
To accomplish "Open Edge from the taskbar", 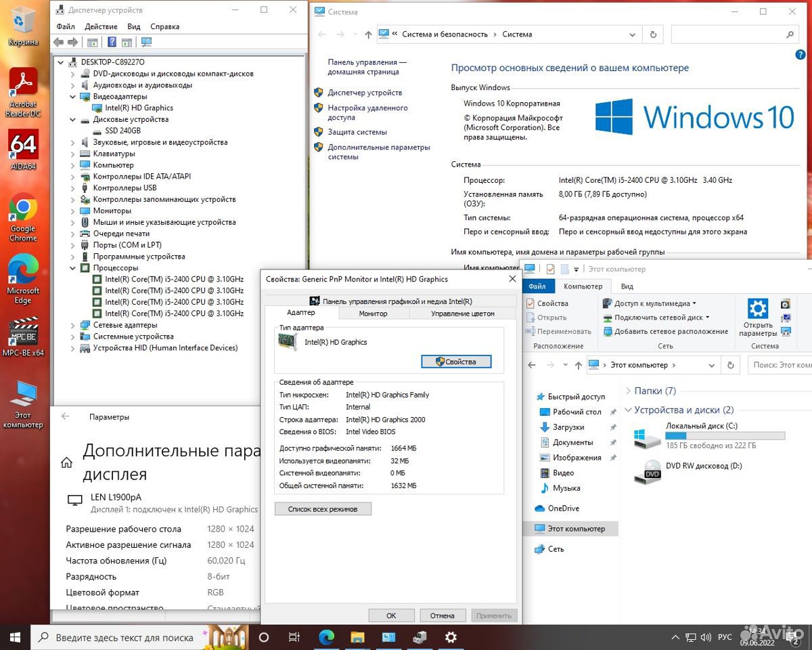I will [x=326, y=637].
